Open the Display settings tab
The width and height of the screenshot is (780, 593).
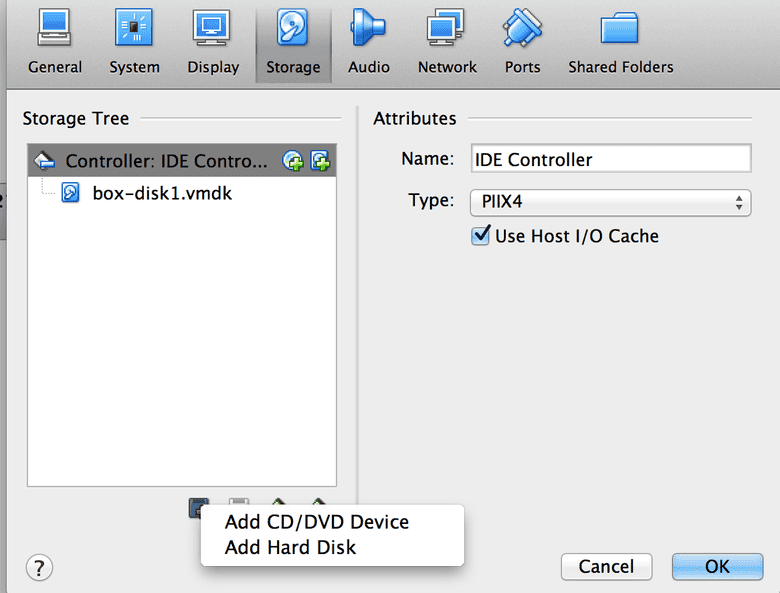(213, 44)
